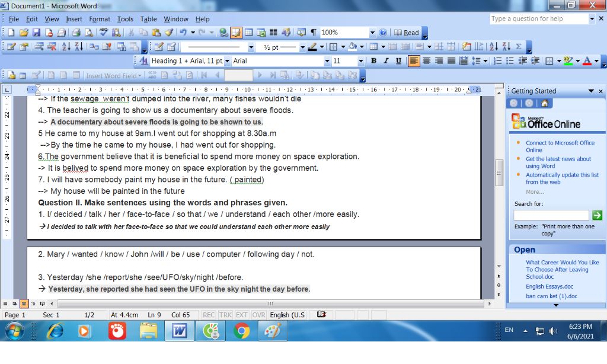Click the green search Go arrow button
Viewport: 607px width, 364px height.
click(597, 215)
